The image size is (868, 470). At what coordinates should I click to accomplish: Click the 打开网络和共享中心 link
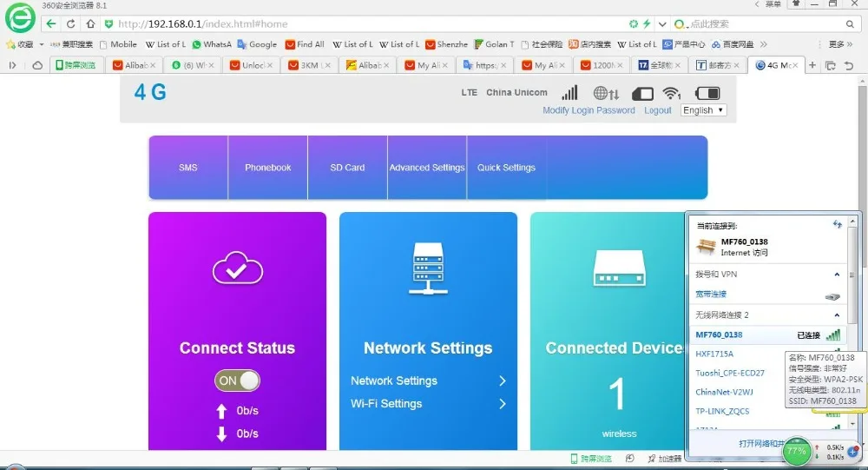pyautogui.click(x=762, y=443)
